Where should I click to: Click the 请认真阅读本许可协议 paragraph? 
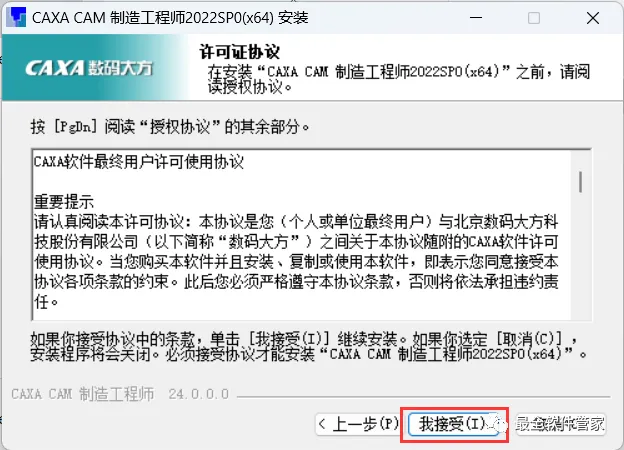pyautogui.click(x=296, y=262)
